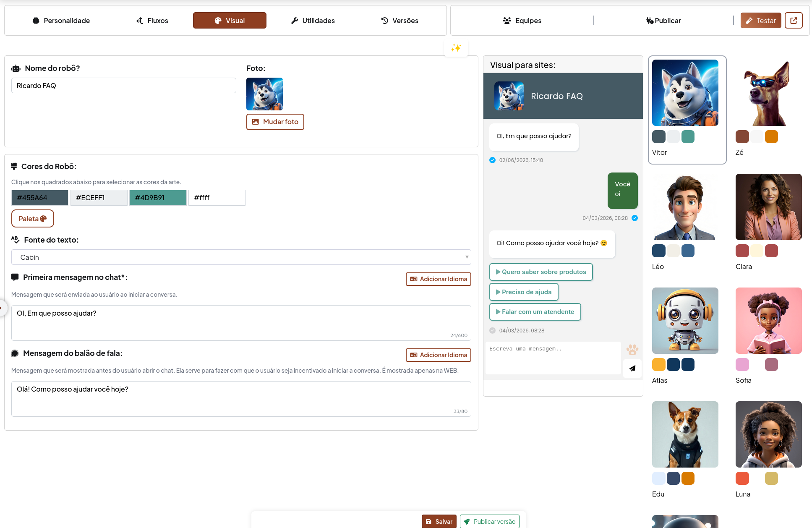The width and height of the screenshot is (812, 528).
Task: Click the wrench icon beside Utilidades
Action: 295,21
